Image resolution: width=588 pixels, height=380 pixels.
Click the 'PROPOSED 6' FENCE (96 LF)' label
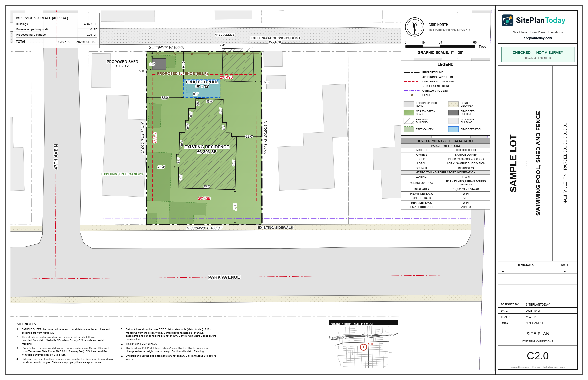coord(182,74)
